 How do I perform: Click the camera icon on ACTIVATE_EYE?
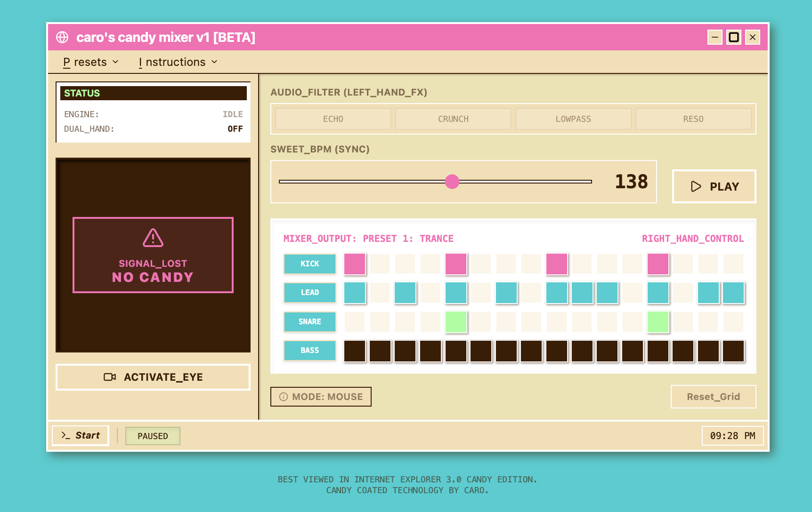(110, 377)
